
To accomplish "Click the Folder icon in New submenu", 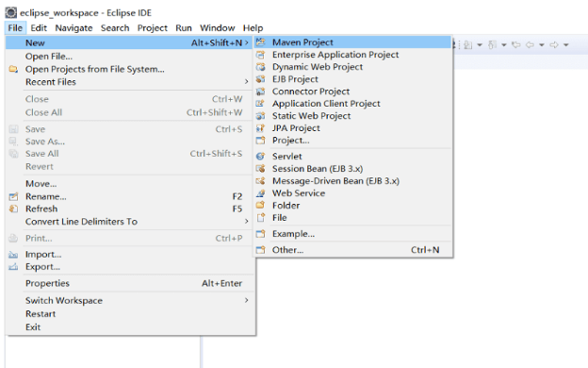I will pyautogui.click(x=260, y=206).
